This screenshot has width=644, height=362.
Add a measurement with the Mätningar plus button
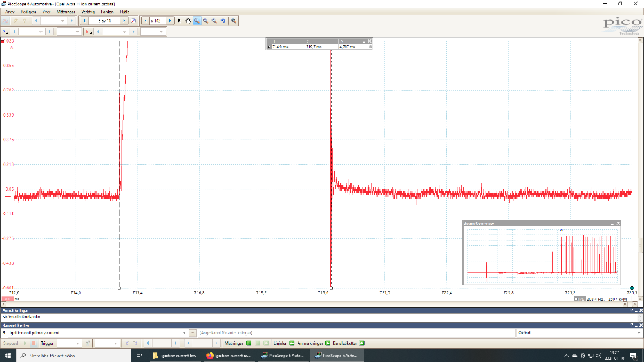249,343
